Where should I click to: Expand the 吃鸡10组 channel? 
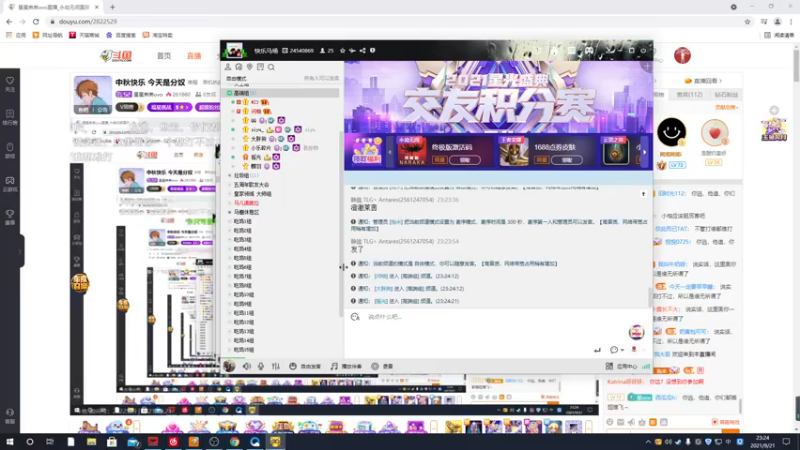point(243,295)
